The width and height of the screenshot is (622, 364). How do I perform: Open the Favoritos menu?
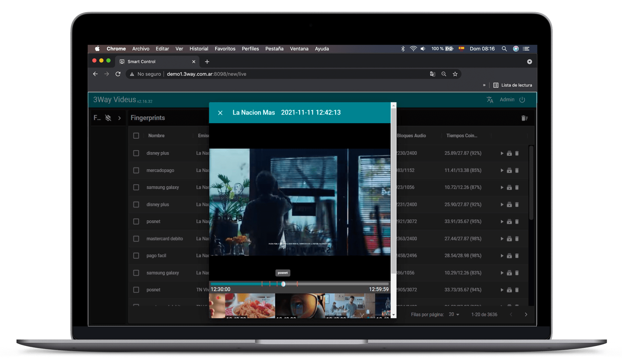point(225,49)
